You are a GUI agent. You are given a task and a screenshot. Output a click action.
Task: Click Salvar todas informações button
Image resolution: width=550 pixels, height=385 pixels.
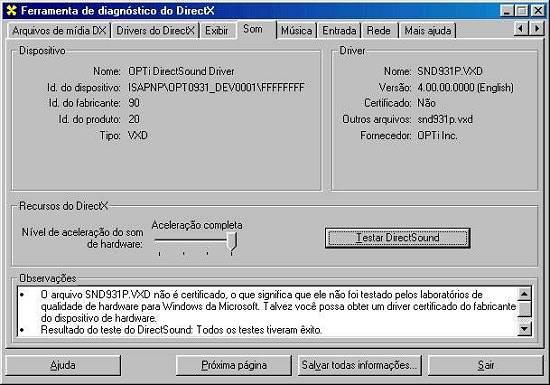[360, 365]
